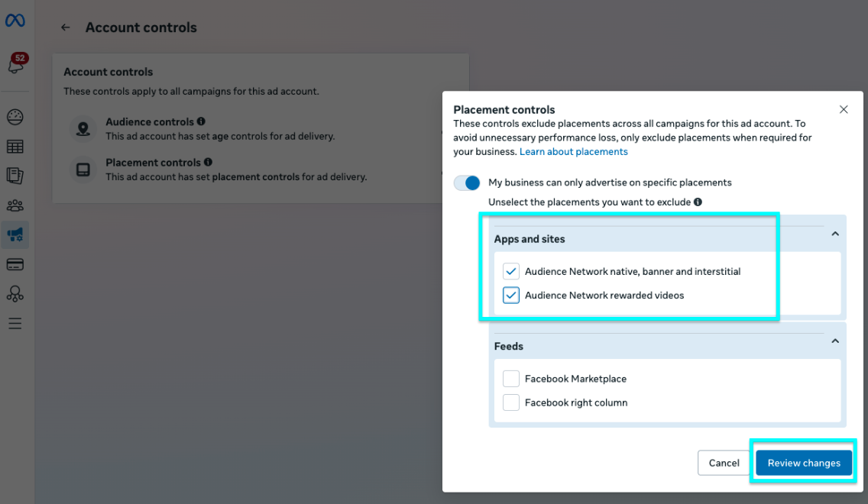Uncheck Audience Network rewarded videos

coord(511,295)
